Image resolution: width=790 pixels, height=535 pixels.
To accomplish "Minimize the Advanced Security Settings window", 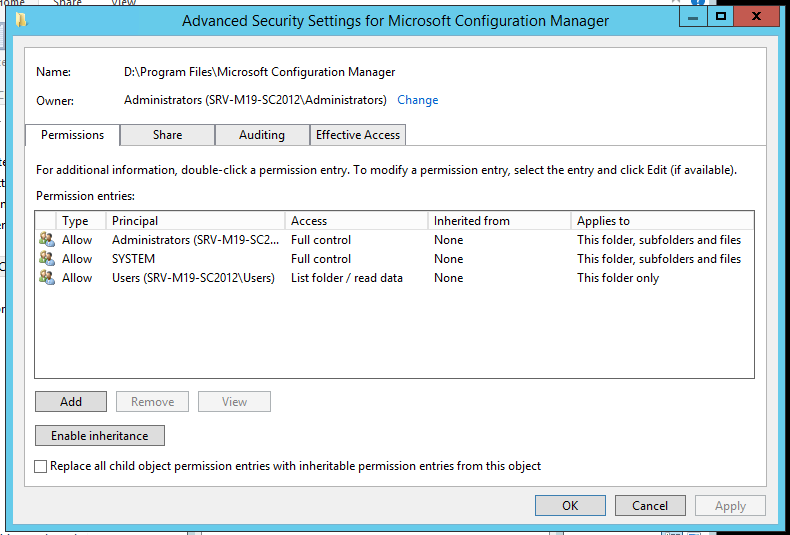I will tap(693, 17).
